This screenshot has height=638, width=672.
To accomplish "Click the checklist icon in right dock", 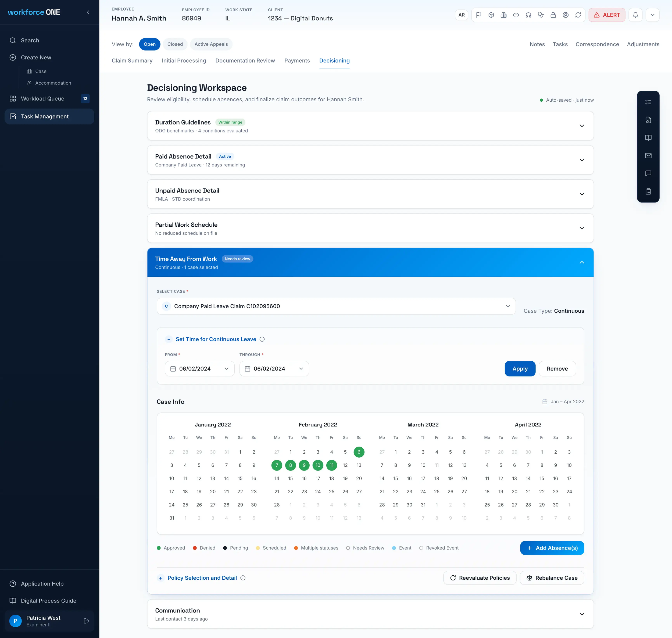I will [648, 102].
